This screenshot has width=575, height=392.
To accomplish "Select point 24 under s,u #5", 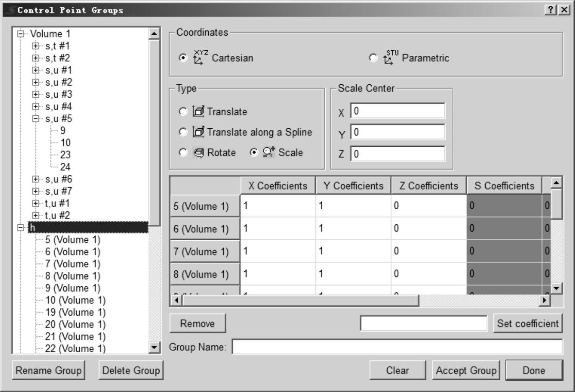I will (65, 167).
